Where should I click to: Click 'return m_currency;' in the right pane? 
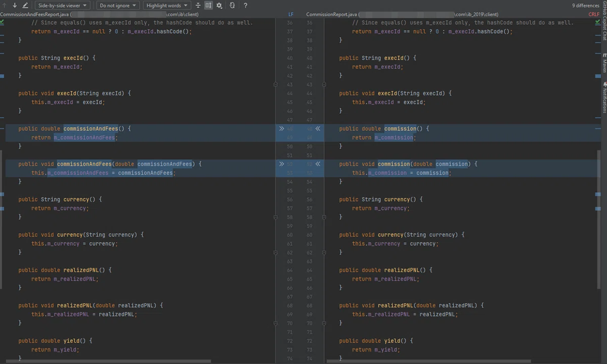coord(380,208)
